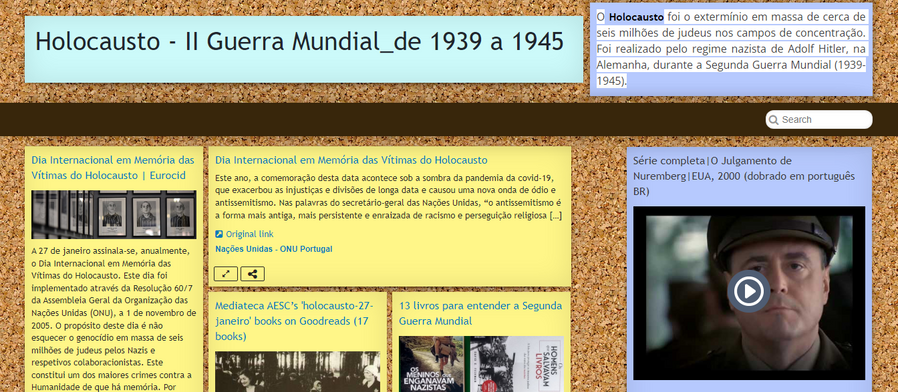Open 13 livros para entender a Segunda Guerra title
This screenshot has height=392, width=898.
pyautogui.click(x=480, y=313)
